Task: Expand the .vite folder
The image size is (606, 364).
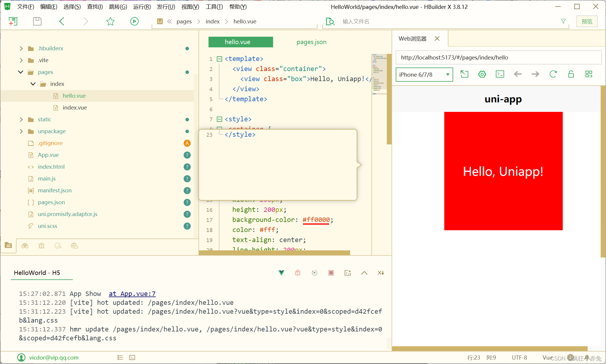Action: 21,60
